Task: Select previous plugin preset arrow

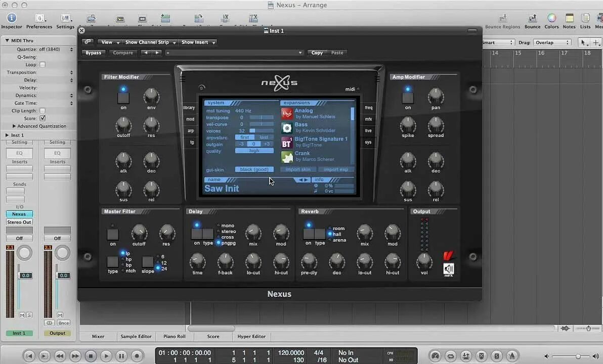Action: [x=146, y=53]
